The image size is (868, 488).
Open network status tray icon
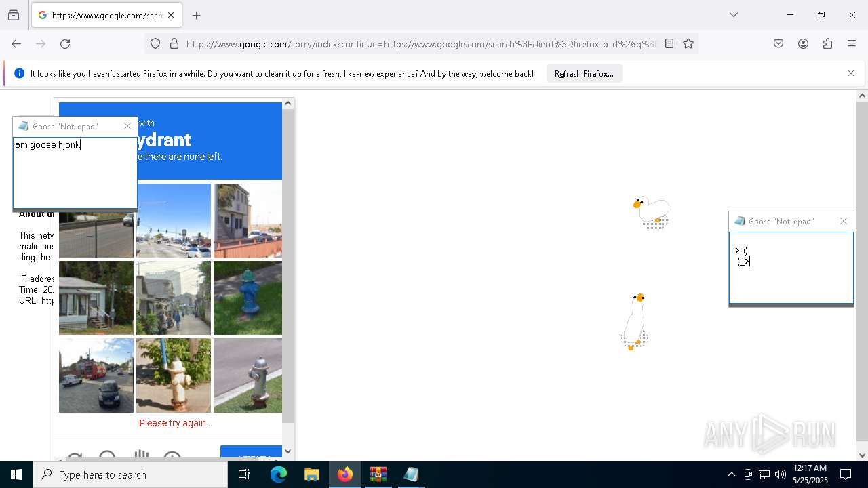pyautogui.click(x=764, y=474)
